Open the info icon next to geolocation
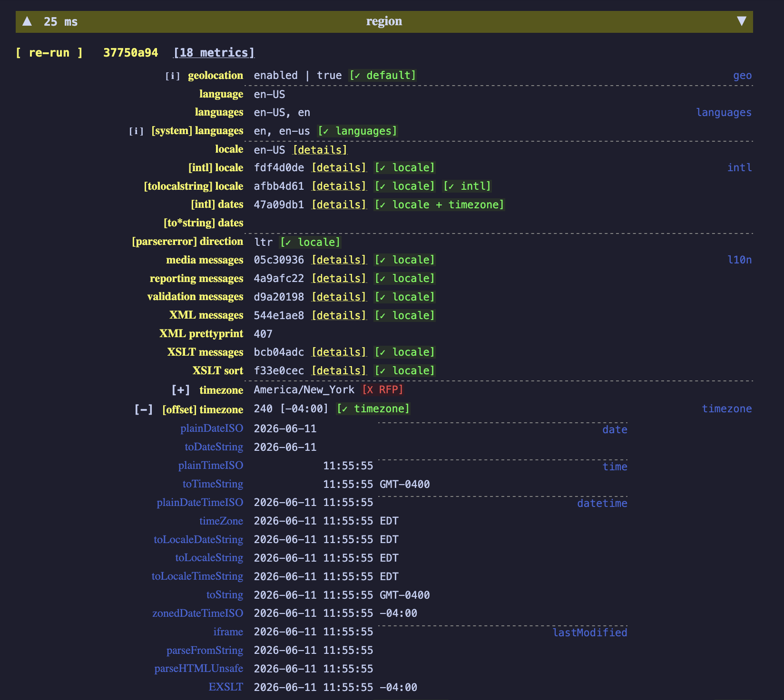The height and width of the screenshot is (700, 784). click(x=173, y=76)
